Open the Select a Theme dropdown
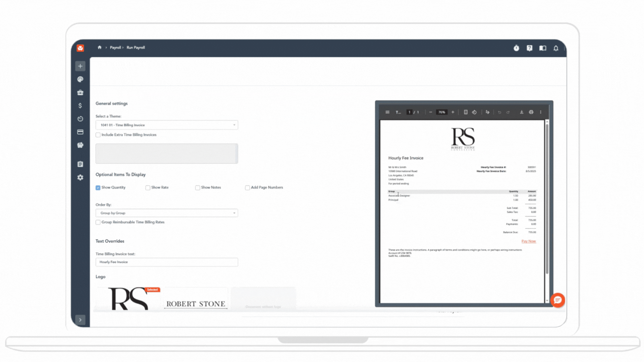Screen dimensions: 644x362 (x=166, y=125)
